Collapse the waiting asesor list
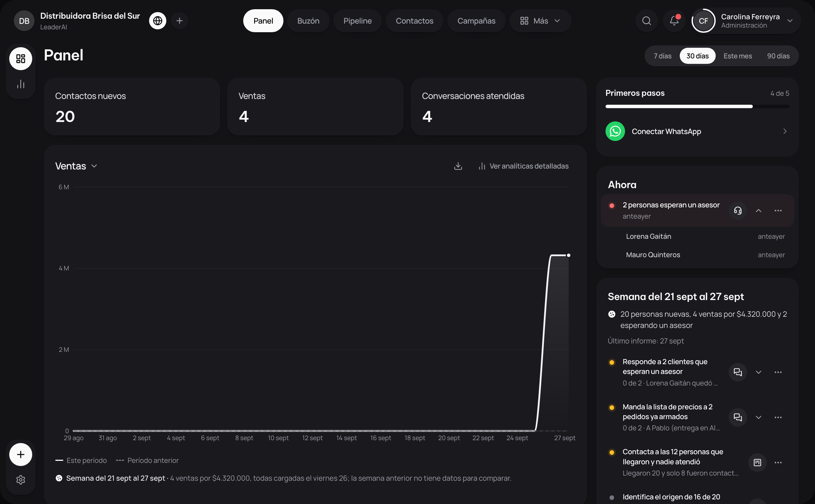 click(758, 211)
